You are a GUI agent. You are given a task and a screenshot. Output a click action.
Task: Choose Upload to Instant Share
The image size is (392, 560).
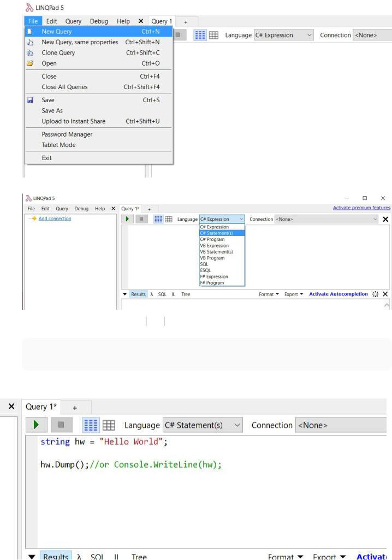click(x=99, y=121)
